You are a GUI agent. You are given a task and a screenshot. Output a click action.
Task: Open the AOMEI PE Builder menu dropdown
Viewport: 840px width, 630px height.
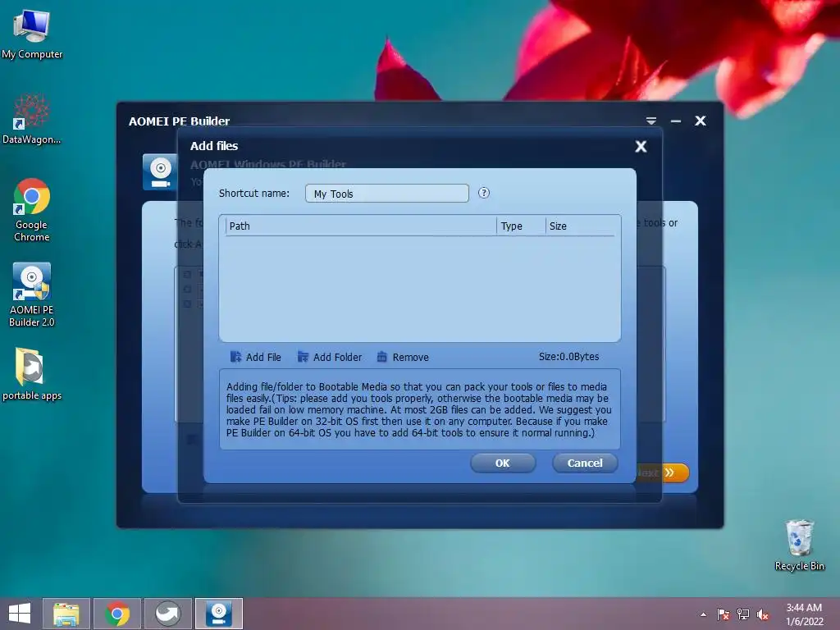click(651, 121)
